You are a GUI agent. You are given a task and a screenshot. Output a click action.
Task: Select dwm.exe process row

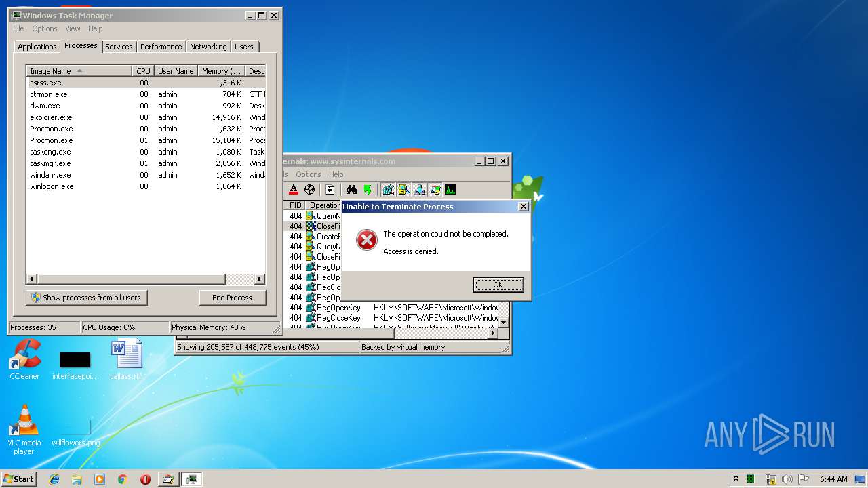point(146,106)
